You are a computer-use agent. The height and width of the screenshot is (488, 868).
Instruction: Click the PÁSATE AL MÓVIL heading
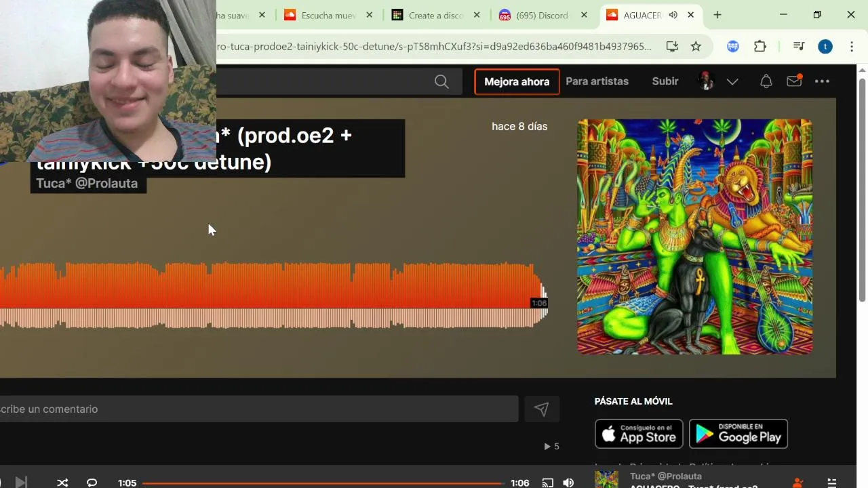click(x=633, y=401)
